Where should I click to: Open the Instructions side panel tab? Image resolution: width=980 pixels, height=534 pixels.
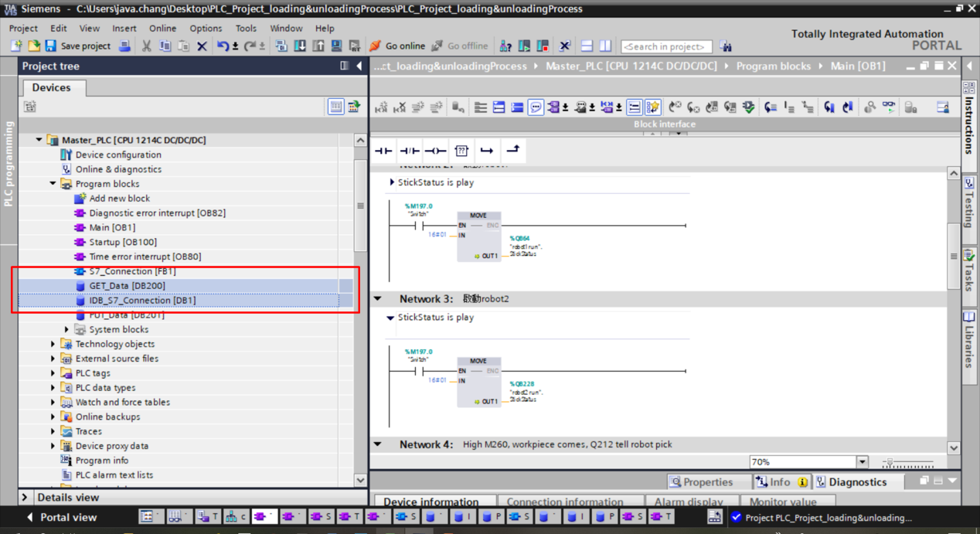coord(969,125)
